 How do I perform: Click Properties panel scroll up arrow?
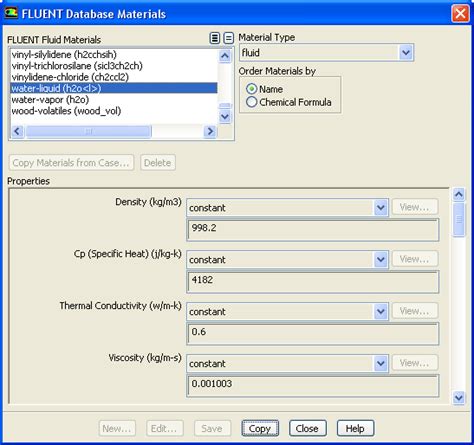click(459, 194)
